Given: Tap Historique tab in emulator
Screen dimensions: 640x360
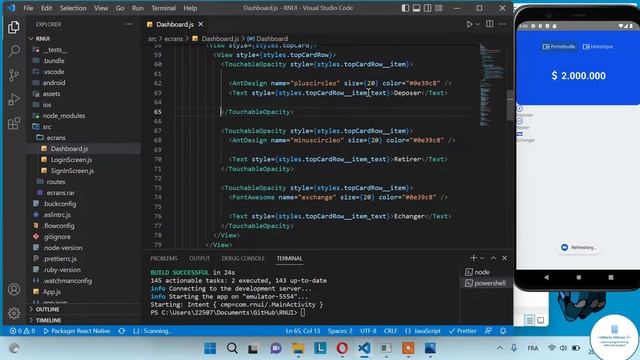Looking at the screenshot, I should [598, 47].
